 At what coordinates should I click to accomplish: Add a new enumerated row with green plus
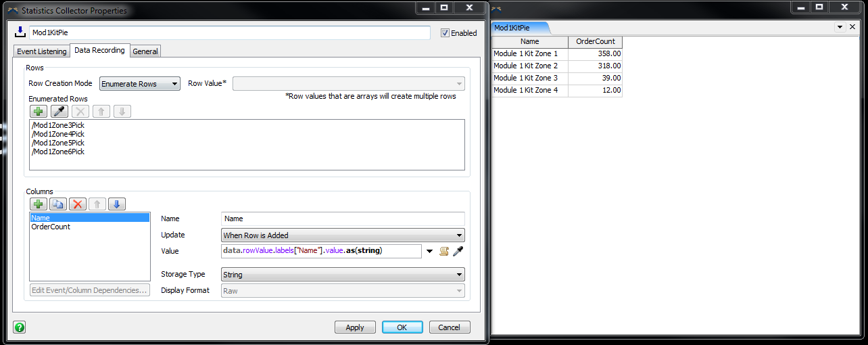[x=39, y=112]
